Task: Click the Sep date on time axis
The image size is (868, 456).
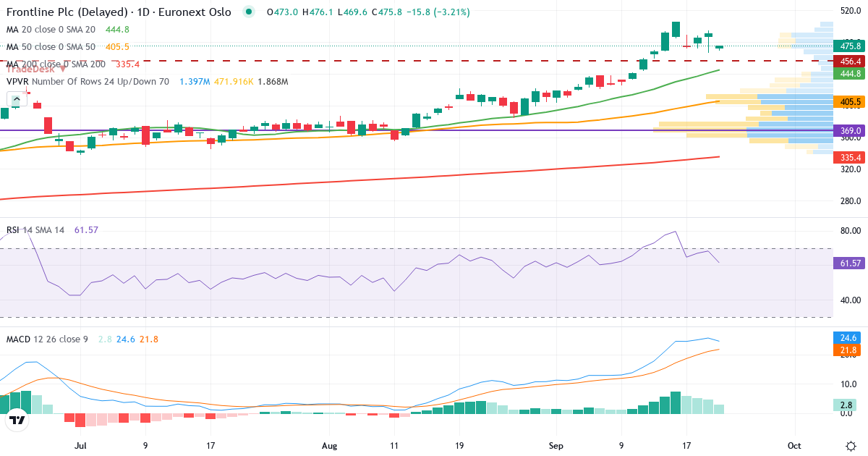Action: (556, 446)
